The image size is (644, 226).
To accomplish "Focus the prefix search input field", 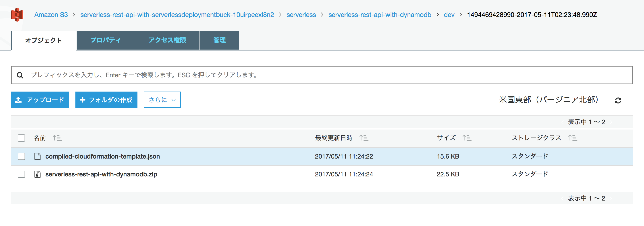I will tap(322, 75).
